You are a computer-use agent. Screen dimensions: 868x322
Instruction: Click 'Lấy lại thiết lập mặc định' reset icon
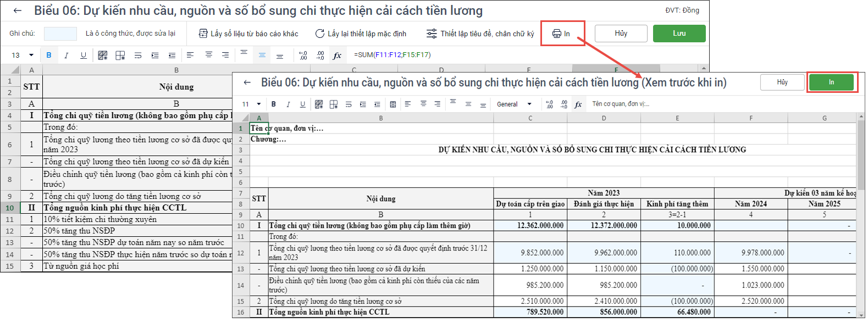point(319,34)
